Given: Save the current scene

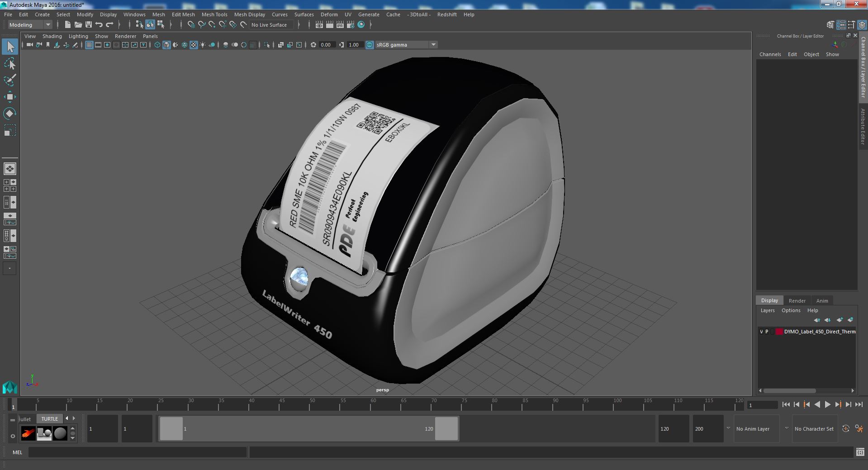Looking at the screenshot, I should (89, 25).
